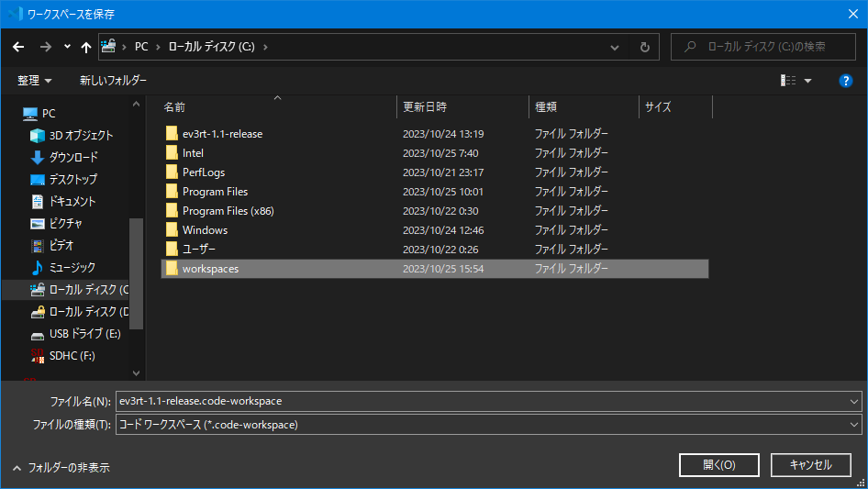Click the search box for ローカル ディスク (C:)

tap(763, 47)
